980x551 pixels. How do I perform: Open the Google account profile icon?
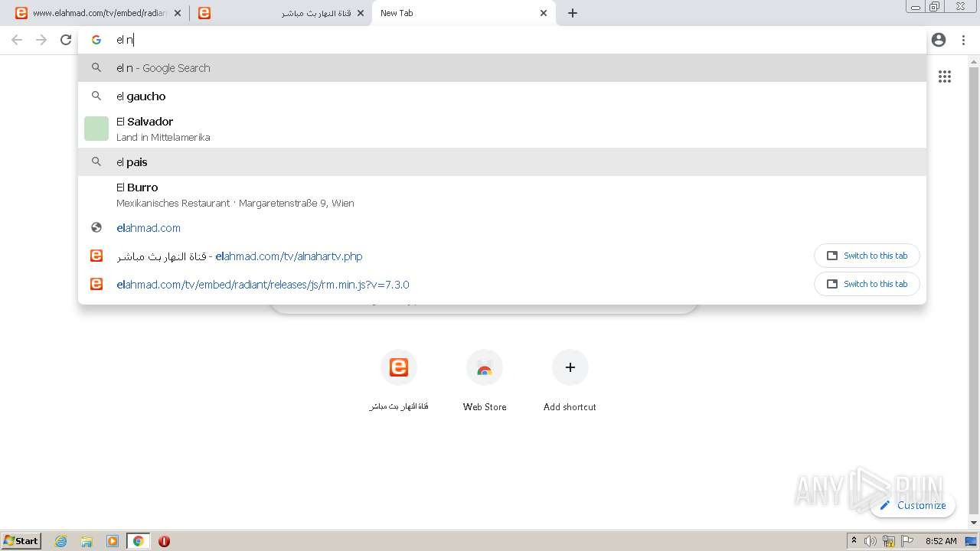939,40
